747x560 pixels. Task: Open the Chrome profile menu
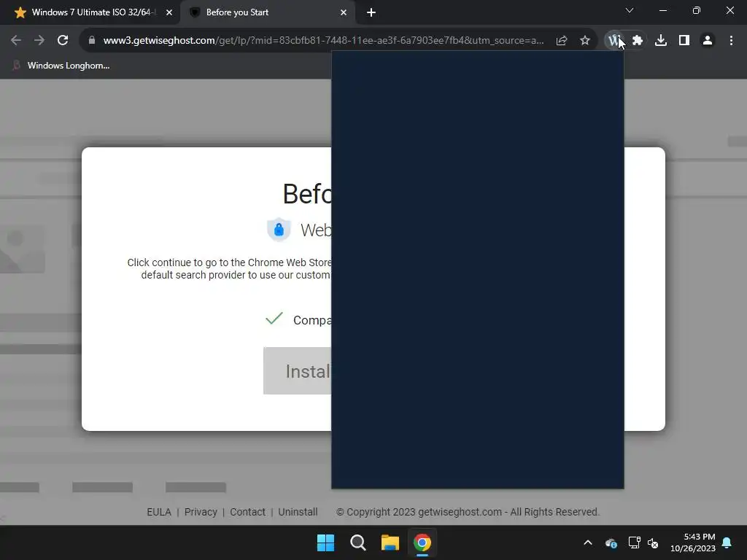click(x=708, y=41)
